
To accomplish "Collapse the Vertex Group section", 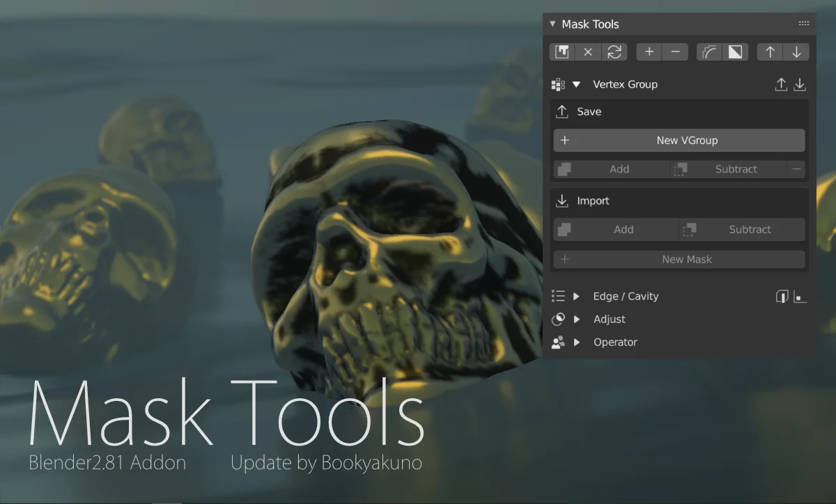I will pyautogui.click(x=576, y=84).
